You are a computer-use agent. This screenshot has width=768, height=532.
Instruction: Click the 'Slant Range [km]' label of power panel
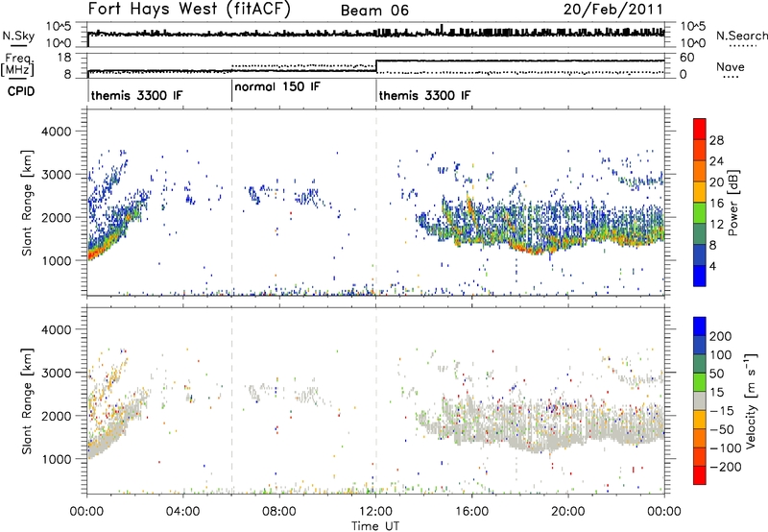27,203
